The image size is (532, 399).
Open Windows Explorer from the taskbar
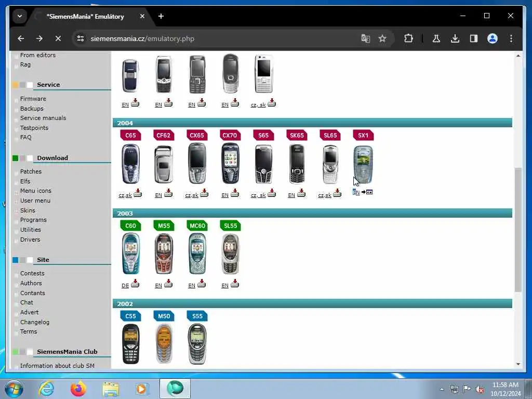pos(111,389)
